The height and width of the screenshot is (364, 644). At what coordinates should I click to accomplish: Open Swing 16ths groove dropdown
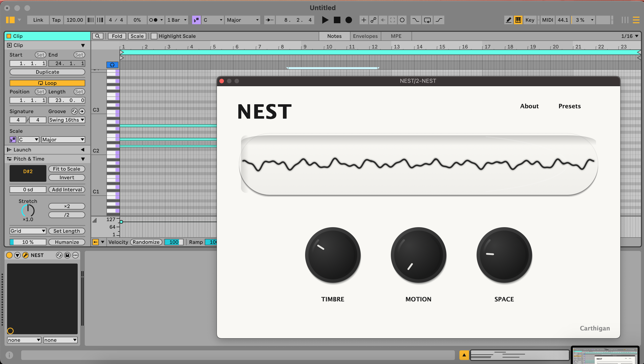67,120
